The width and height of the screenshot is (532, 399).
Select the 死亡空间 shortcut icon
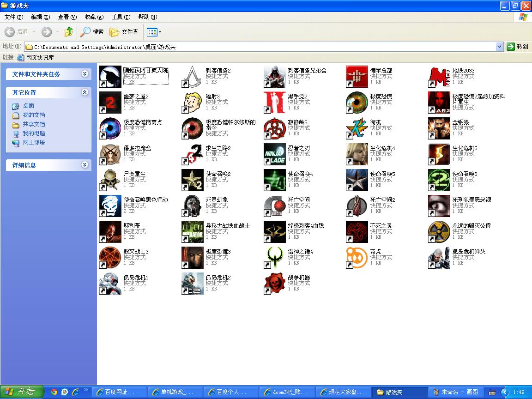tap(274, 206)
